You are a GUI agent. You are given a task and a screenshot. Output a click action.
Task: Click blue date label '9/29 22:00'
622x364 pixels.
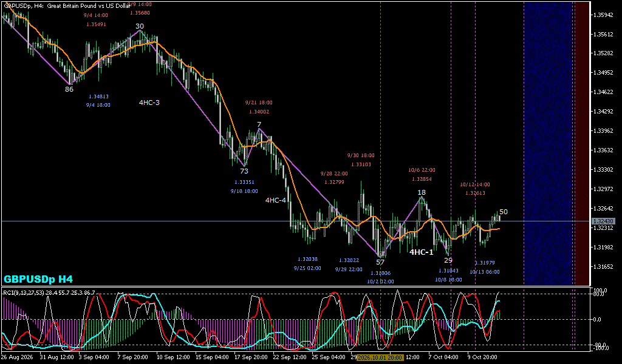point(349,269)
